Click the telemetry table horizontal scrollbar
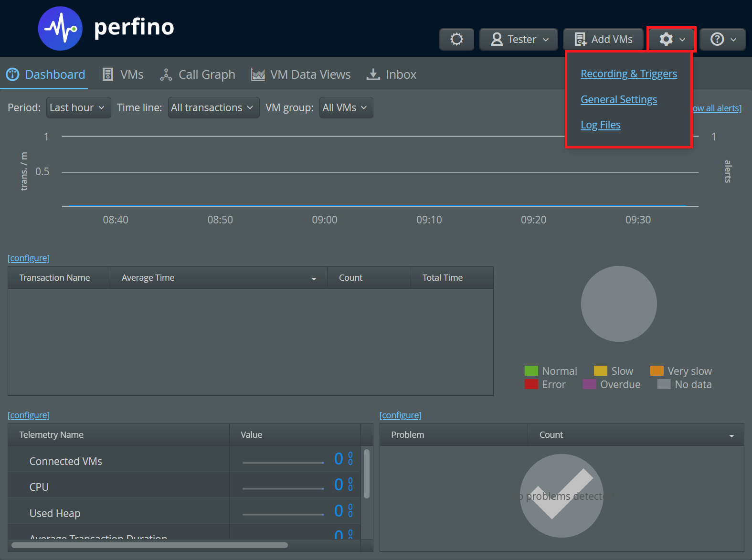Viewport: 752px width, 560px height. [149, 545]
